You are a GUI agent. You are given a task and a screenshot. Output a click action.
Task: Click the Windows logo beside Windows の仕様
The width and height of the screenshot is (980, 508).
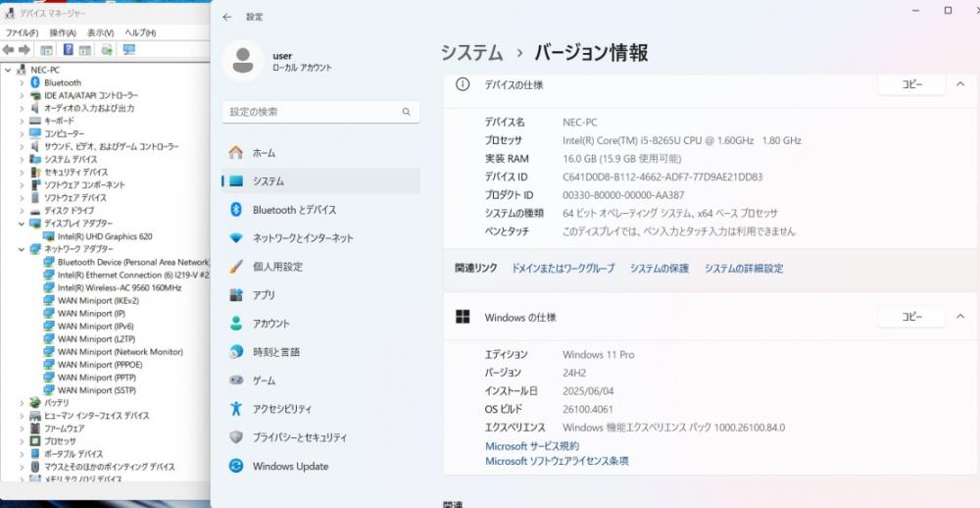click(x=463, y=317)
